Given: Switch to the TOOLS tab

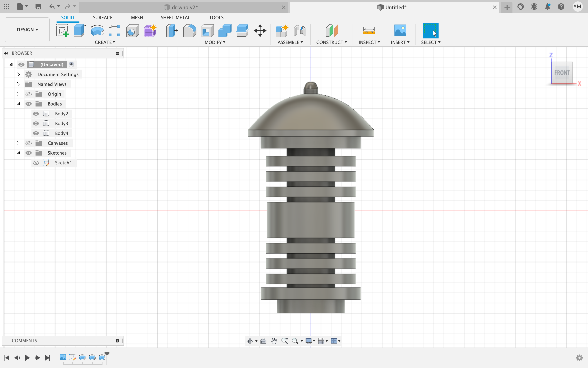Looking at the screenshot, I should [x=216, y=18].
